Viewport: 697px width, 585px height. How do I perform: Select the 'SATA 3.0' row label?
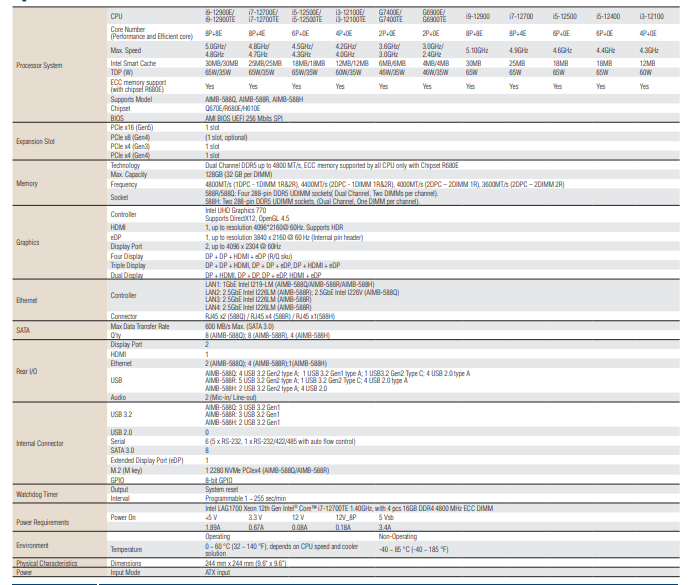click(x=122, y=450)
